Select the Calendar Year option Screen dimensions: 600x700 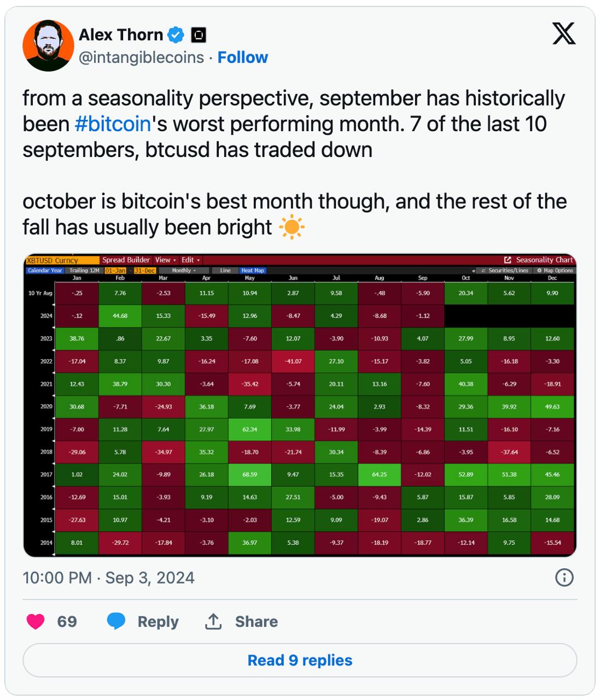pos(45,271)
